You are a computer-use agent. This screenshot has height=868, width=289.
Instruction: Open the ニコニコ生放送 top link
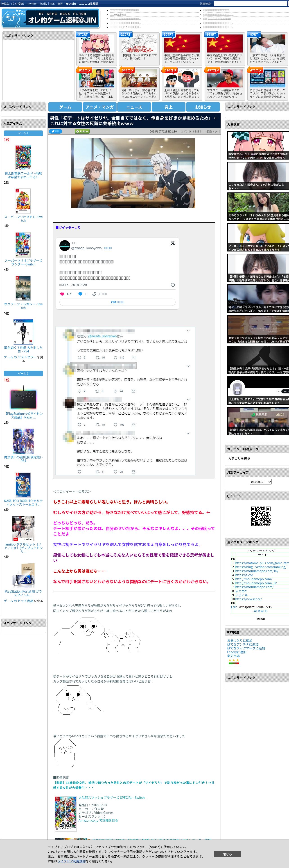point(88,4)
